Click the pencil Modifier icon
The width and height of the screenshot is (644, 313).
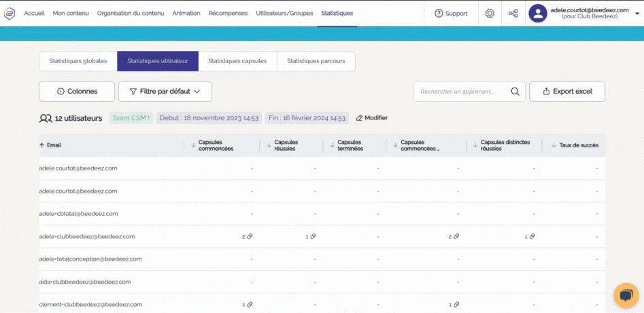(360, 118)
